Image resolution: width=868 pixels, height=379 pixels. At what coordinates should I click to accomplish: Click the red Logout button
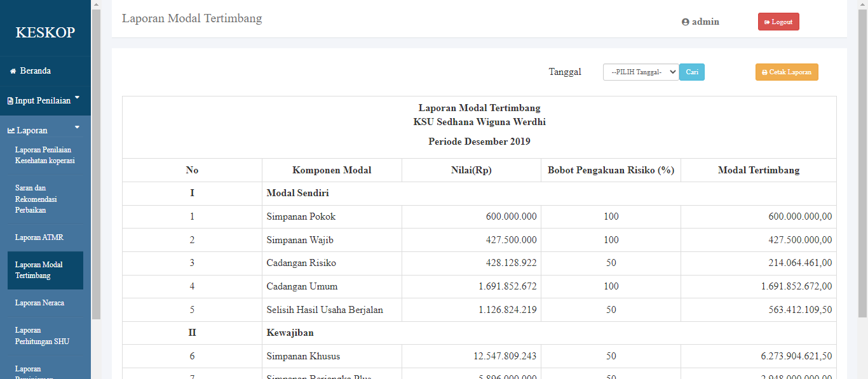click(778, 22)
